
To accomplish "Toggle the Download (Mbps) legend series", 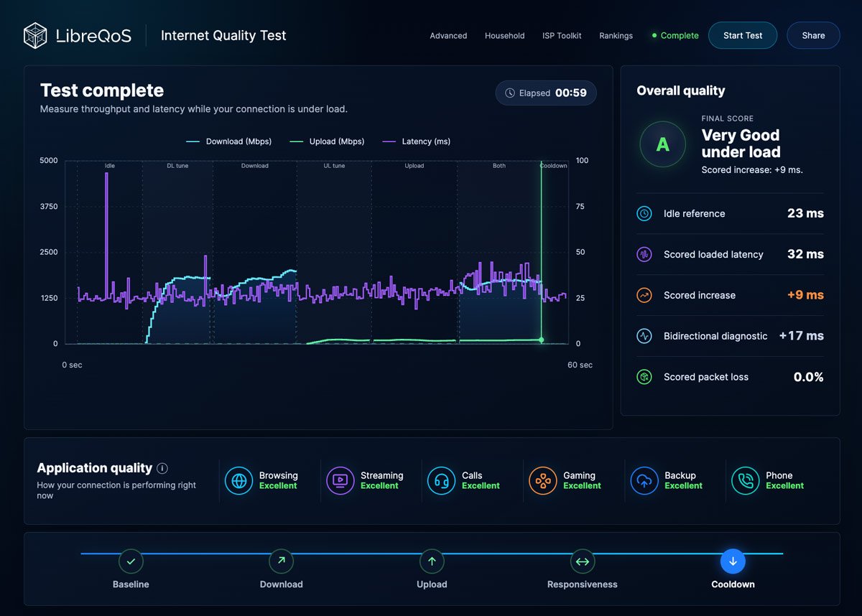I will tap(229, 141).
